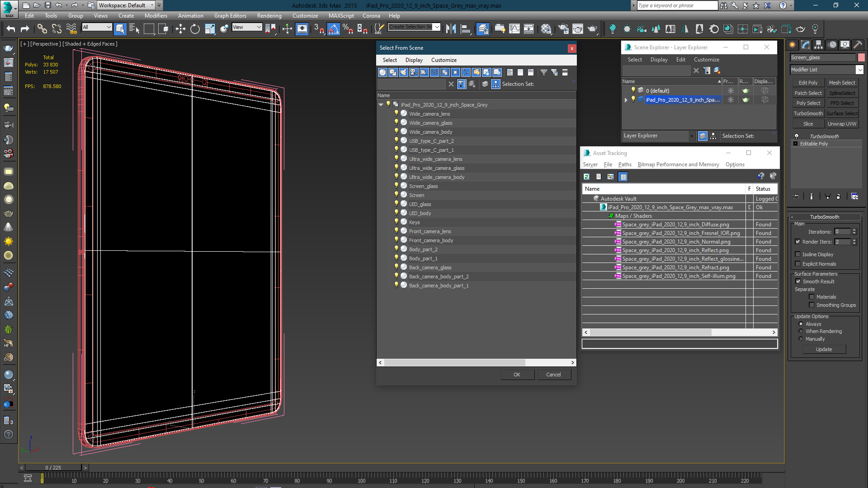868x488 pixels.
Task: Collapse iPad_Pro_2020_12_9_inch_Space_Grey tree node
Action: point(381,105)
